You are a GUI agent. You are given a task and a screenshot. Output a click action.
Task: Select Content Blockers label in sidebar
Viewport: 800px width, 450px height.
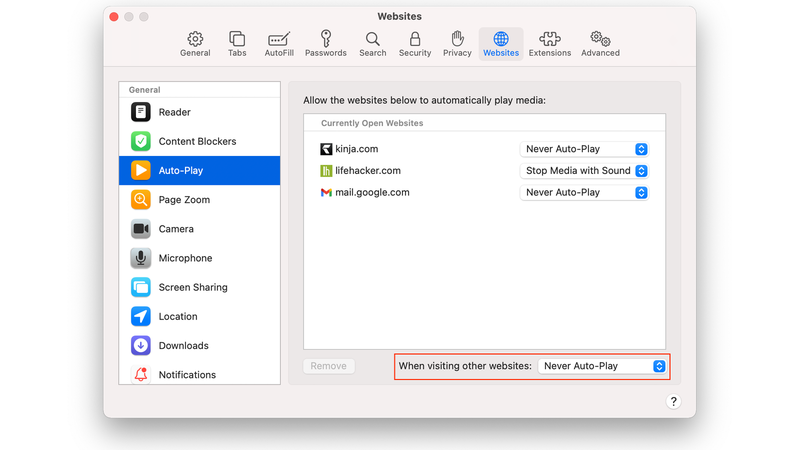coord(197,141)
